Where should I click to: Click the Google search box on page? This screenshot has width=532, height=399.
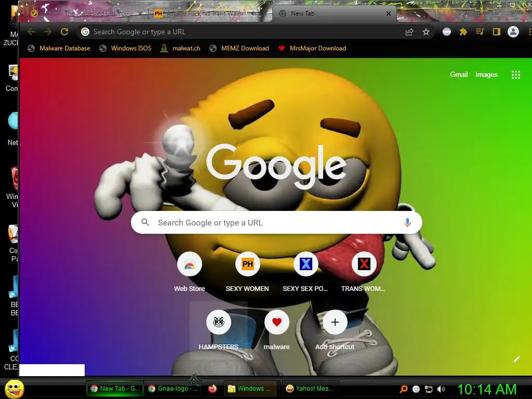pyautogui.click(x=276, y=222)
